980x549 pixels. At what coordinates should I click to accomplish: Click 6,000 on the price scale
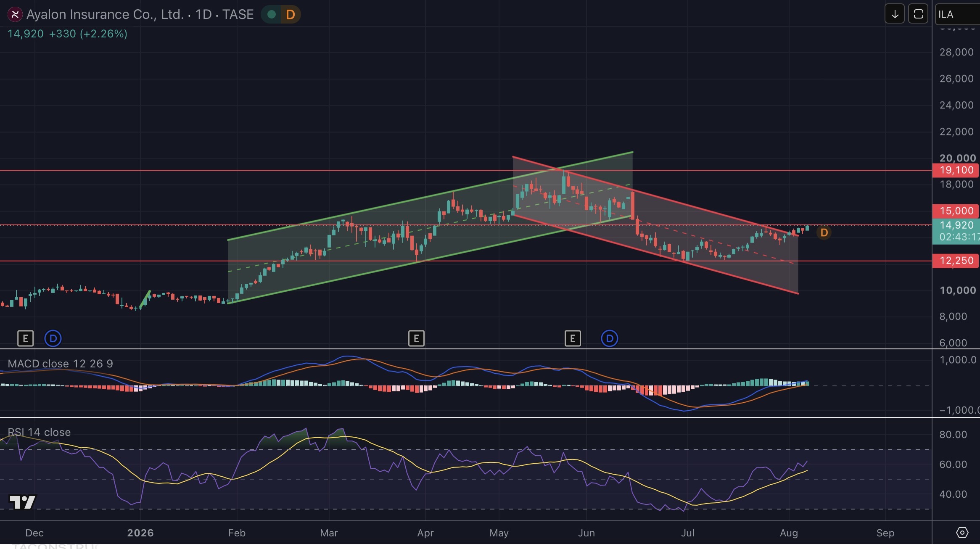pyautogui.click(x=953, y=343)
